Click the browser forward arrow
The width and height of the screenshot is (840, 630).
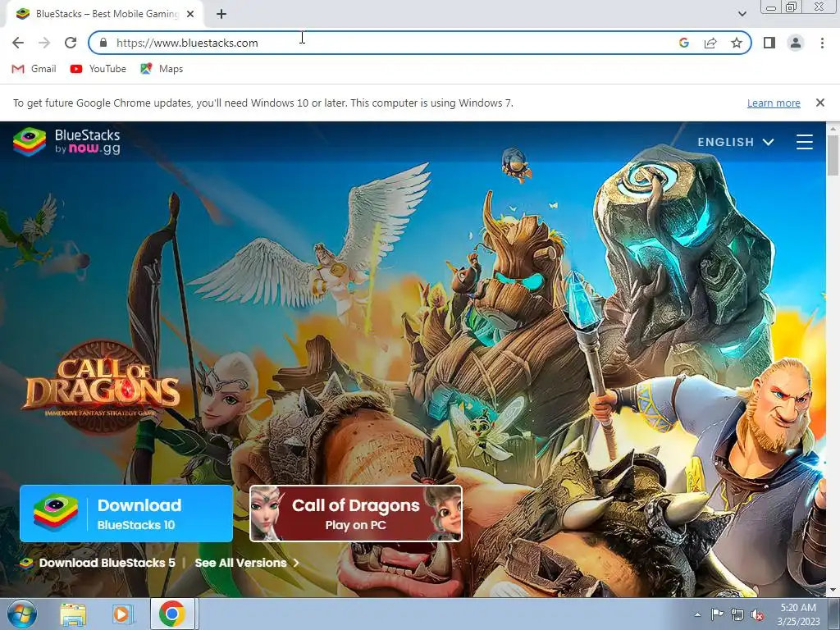(44, 43)
